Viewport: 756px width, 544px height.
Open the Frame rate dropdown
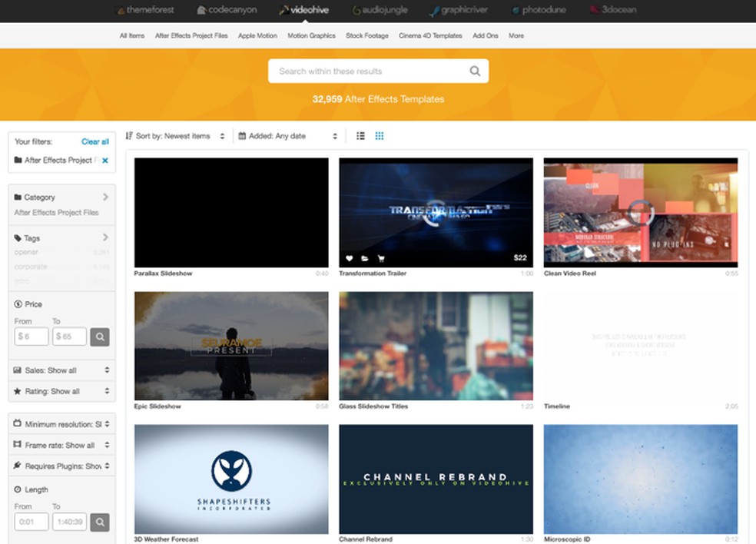coord(61,445)
